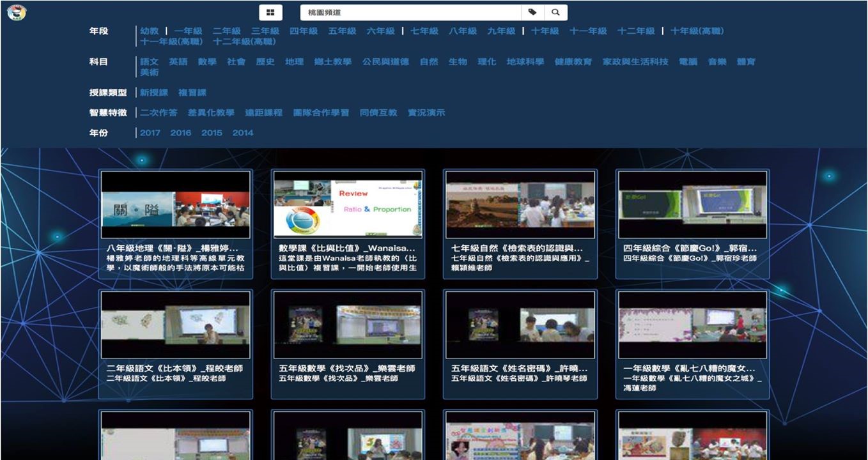
Task: Open the 七年級自然《檢索表》video thumbnail
Action: [520, 204]
